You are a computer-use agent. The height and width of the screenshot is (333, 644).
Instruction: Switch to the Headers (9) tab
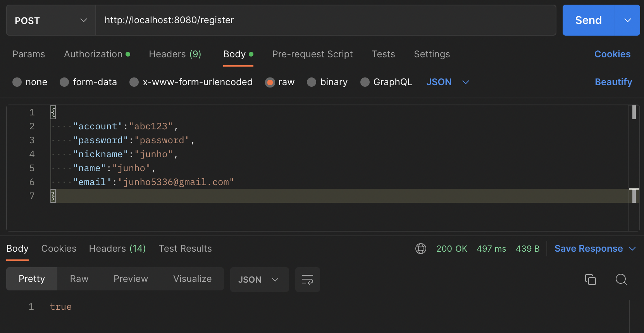[x=175, y=54]
